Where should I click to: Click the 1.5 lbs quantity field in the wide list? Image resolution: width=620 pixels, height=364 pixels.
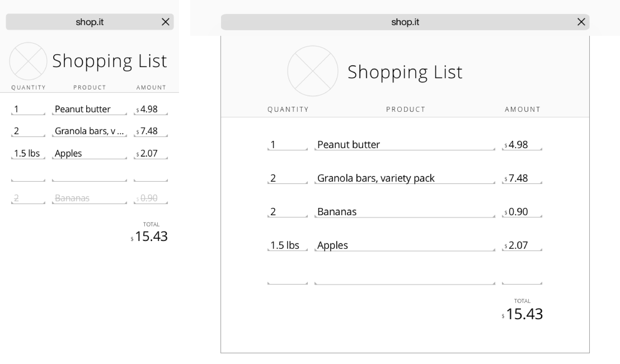click(x=287, y=245)
